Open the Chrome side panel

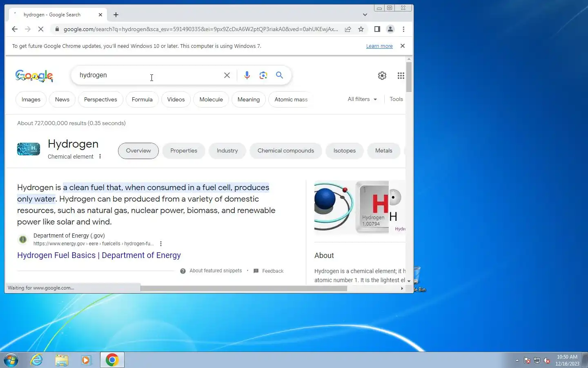(377, 29)
